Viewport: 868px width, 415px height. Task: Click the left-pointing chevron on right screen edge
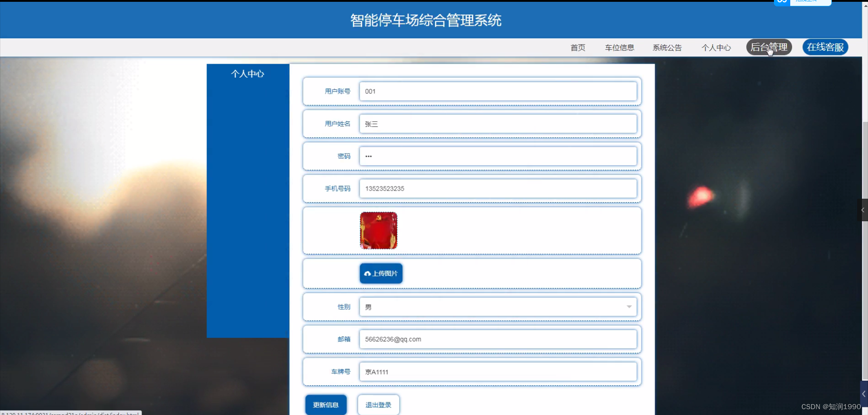pyautogui.click(x=863, y=210)
